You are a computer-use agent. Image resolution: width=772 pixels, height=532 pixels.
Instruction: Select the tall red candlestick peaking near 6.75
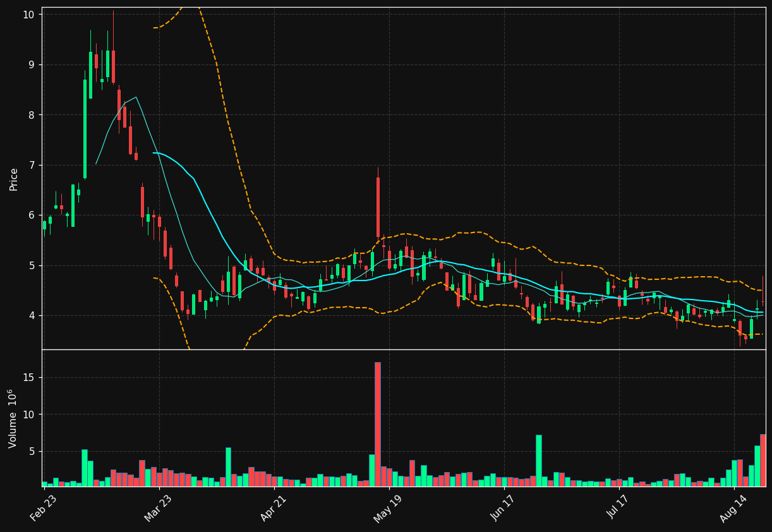[x=378, y=207]
